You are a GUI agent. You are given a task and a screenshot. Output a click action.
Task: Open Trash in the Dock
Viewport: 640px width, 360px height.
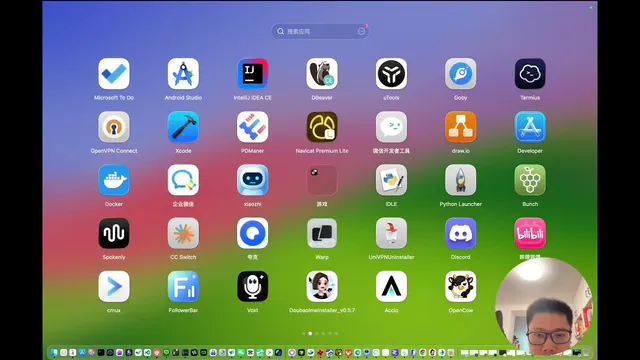click(586, 352)
